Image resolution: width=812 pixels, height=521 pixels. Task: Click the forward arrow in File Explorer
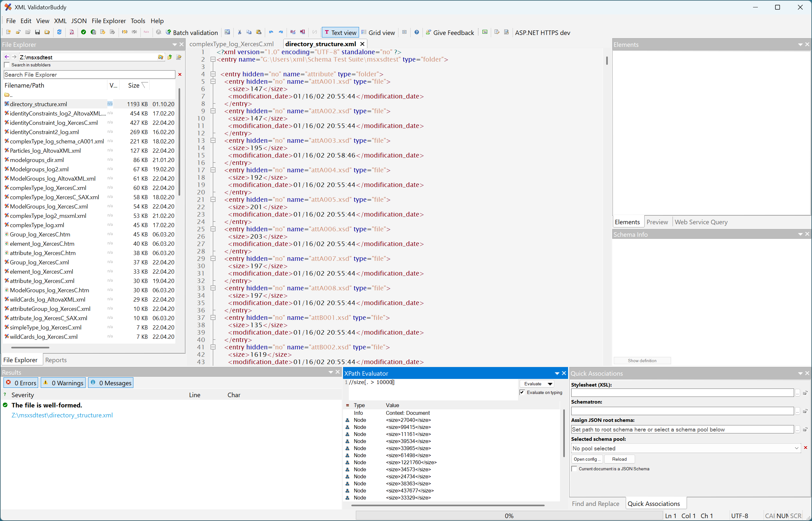(x=14, y=57)
